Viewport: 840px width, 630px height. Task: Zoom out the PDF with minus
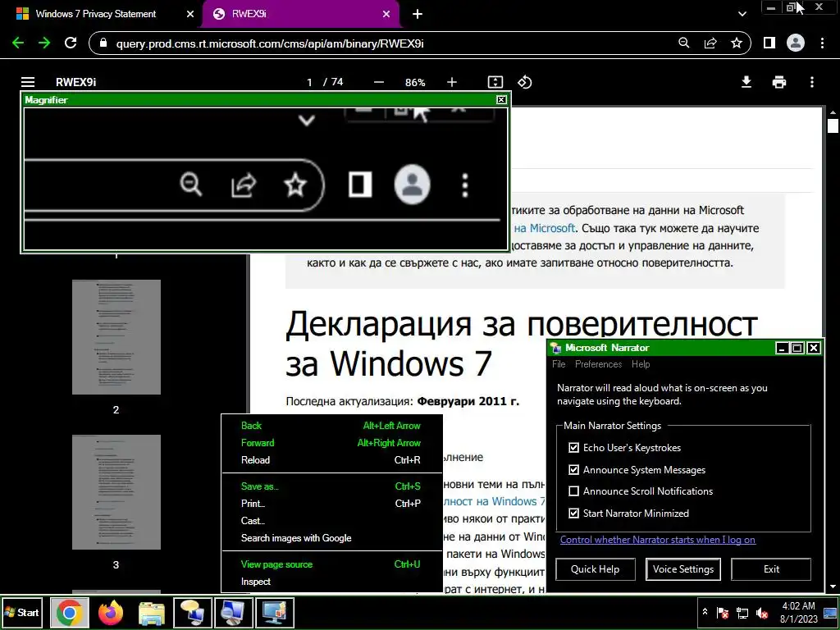pos(379,82)
